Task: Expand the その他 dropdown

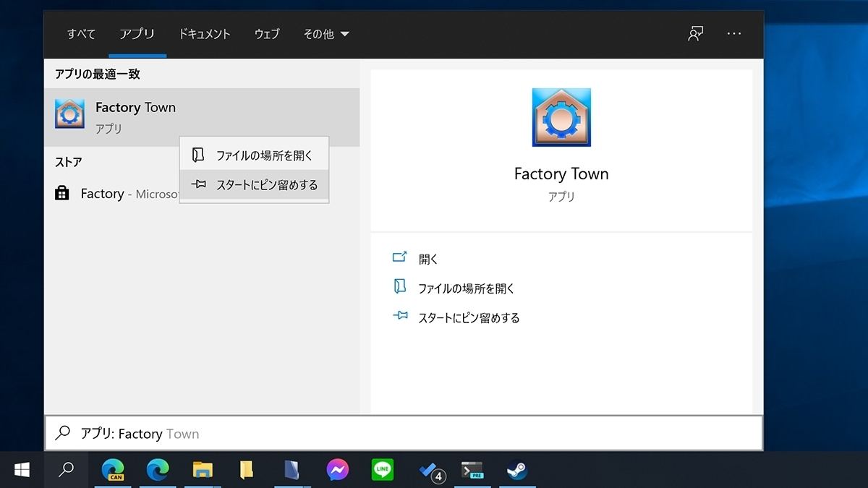Action: coord(326,34)
